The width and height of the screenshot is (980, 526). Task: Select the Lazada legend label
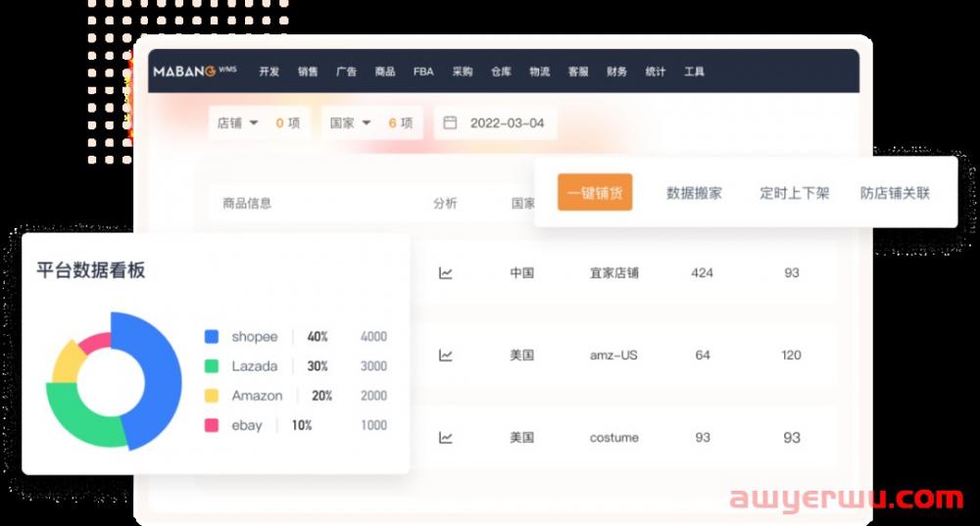click(x=255, y=366)
